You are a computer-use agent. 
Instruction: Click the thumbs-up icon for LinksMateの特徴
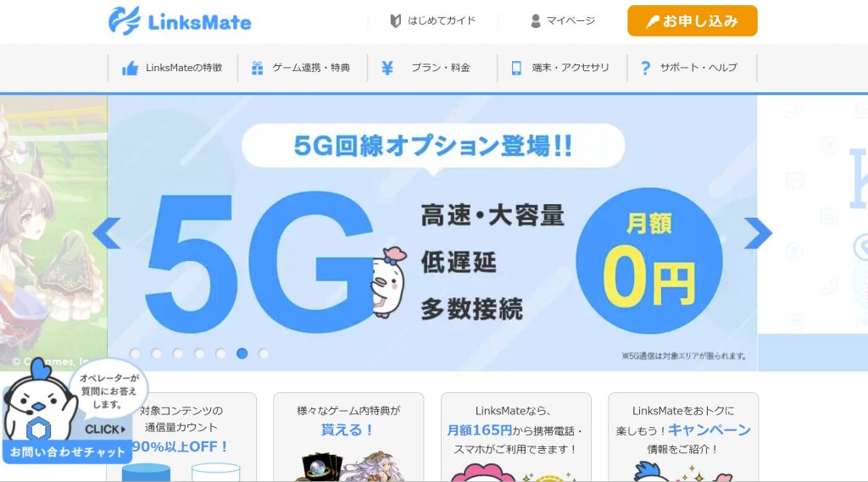(x=130, y=68)
